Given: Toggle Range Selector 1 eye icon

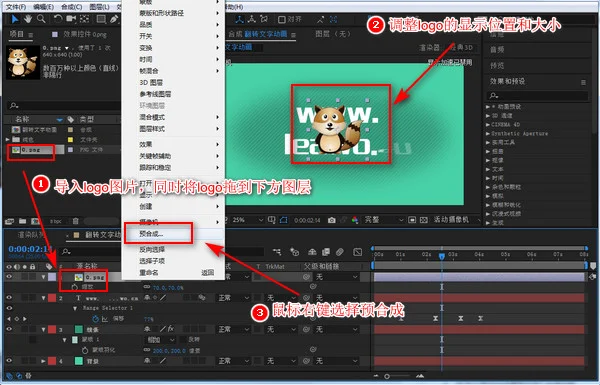Looking at the screenshot, I should pyautogui.click(x=9, y=308).
